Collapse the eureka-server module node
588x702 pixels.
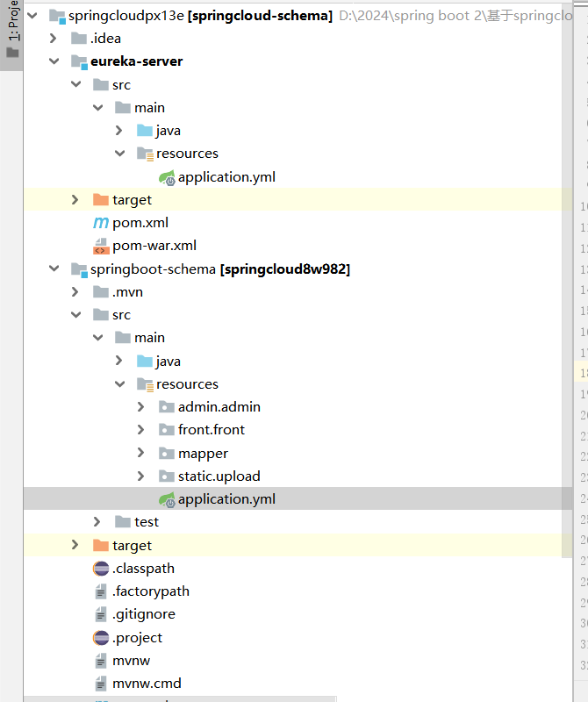click(54, 61)
